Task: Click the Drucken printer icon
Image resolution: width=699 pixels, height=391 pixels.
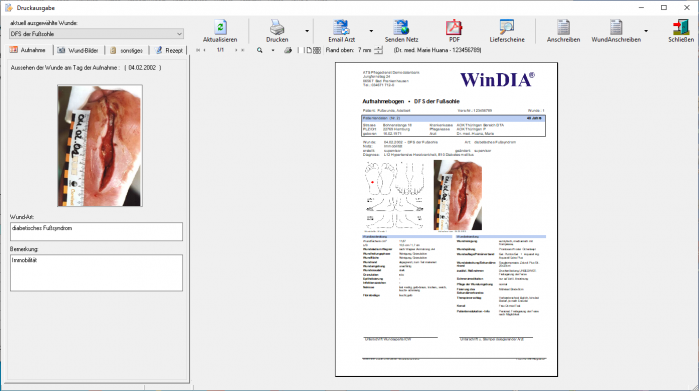Action: click(277, 27)
